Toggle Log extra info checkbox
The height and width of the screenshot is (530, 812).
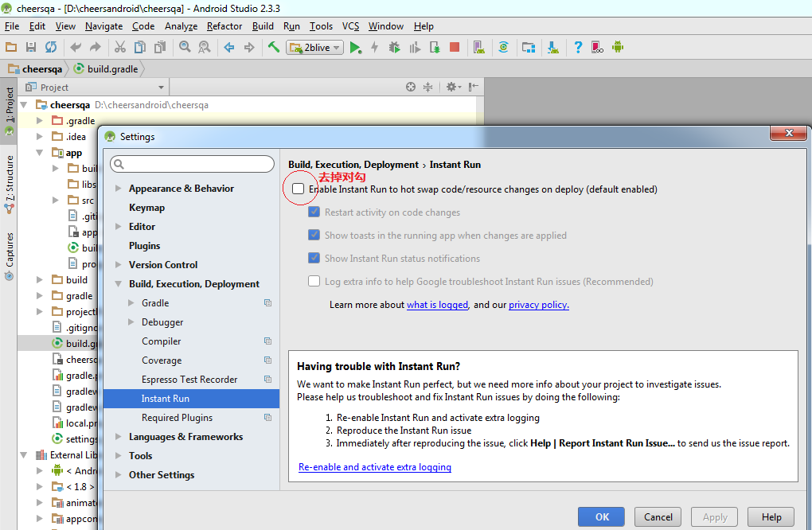pos(314,281)
